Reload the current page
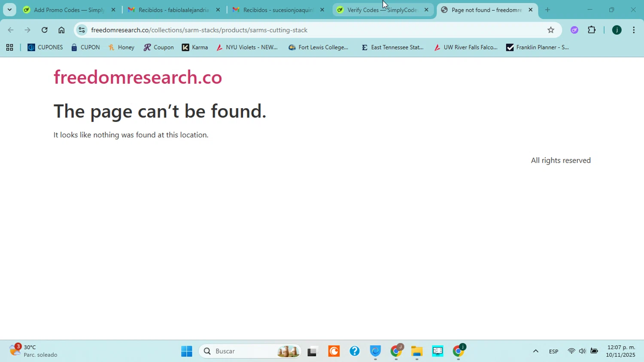This screenshot has height=362, width=644. [45, 30]
